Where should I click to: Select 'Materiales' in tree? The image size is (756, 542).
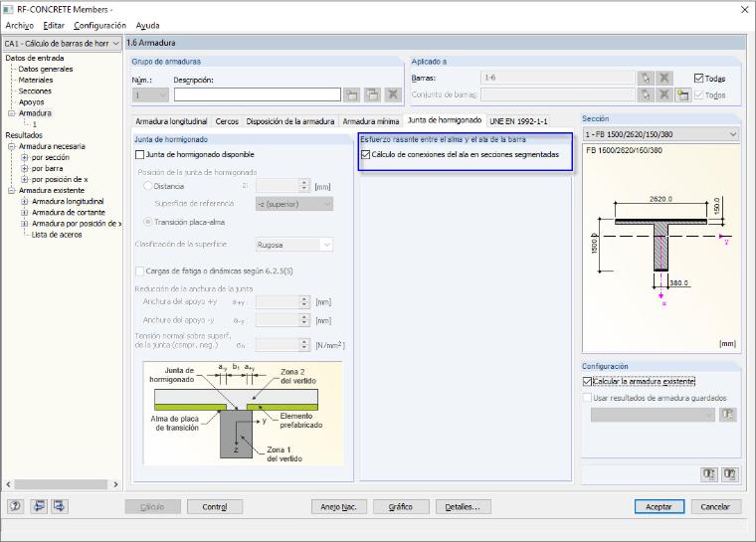coord(36,80)
